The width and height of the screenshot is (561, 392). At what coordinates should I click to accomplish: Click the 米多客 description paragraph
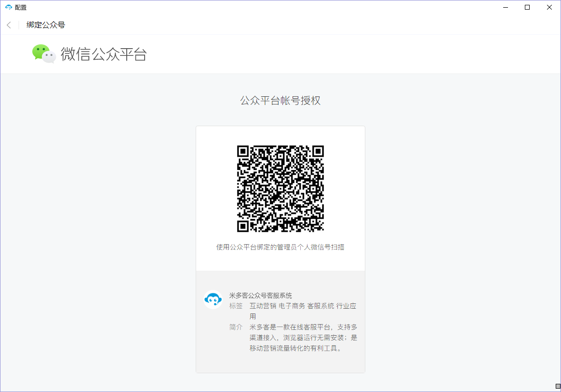coord(303,338)
